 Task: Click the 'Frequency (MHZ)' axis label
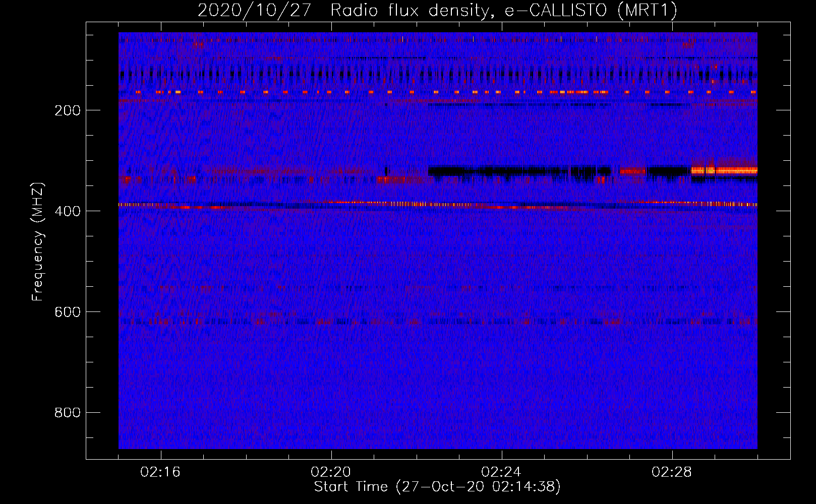click(x=38, y=242)
